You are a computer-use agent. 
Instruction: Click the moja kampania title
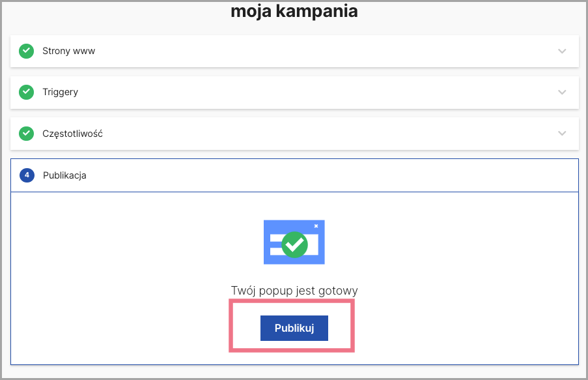tap(294, 11)
